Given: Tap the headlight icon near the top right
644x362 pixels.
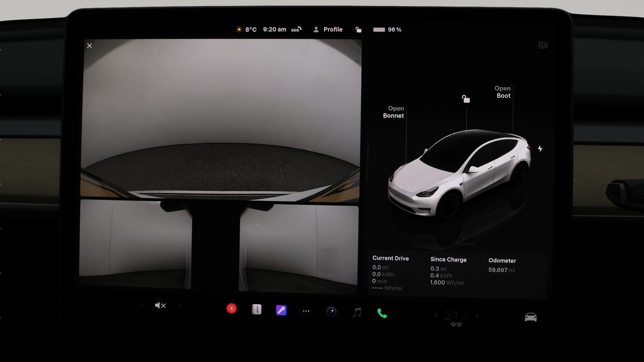Looking at the screenshot, I should 542,45.
